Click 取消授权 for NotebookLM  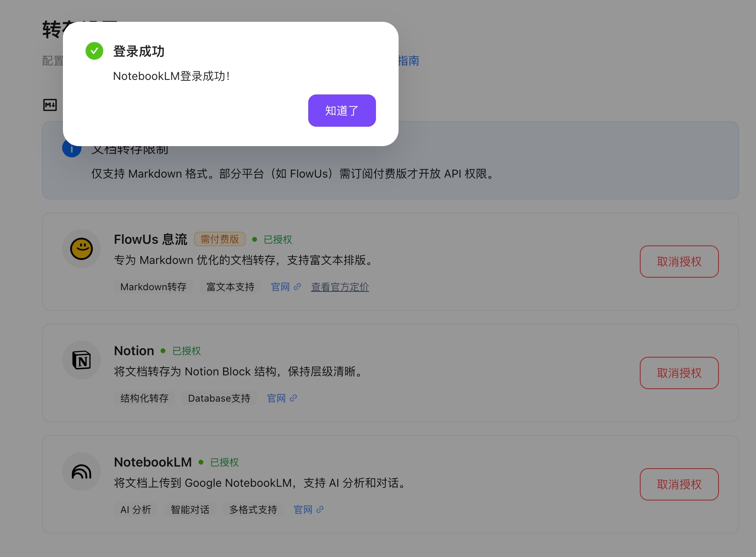679,484
